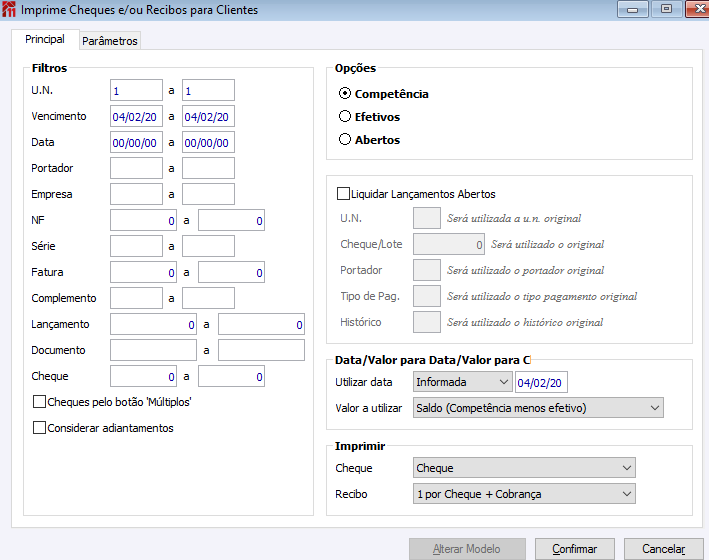
Task: Enable Liquidar Lançamentos Abertos checkbox
Action: 344,194
